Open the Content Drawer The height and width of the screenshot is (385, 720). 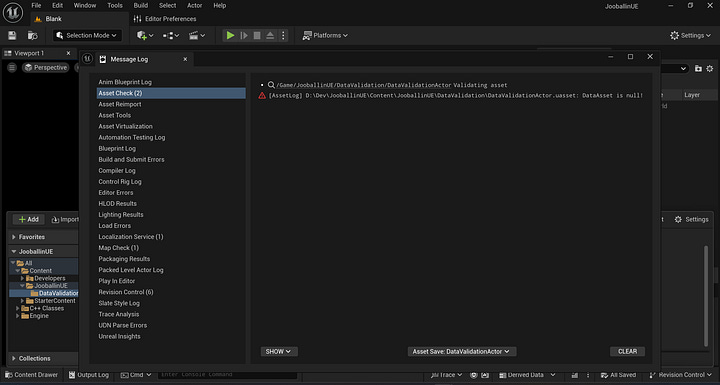pyautogui.click(x=31, y=375)
